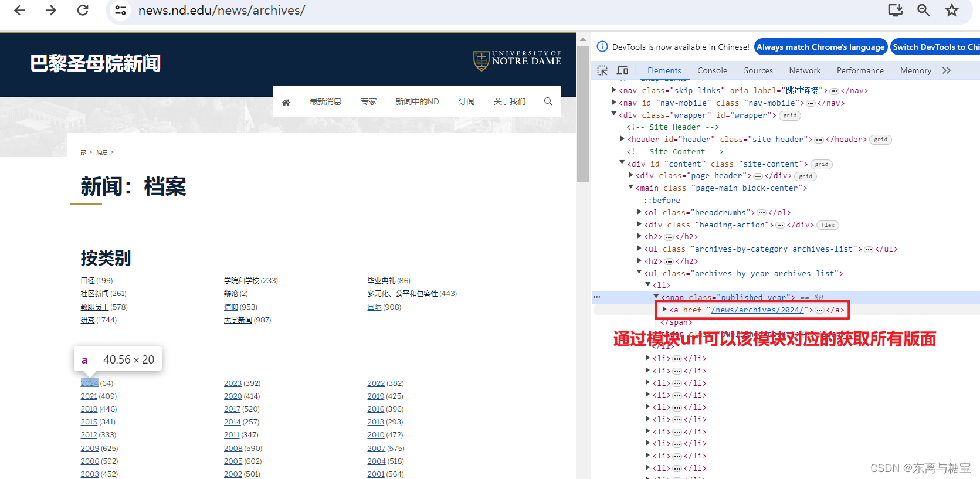
Task: Open the 2010 archive link
Action: pos(376,435)
